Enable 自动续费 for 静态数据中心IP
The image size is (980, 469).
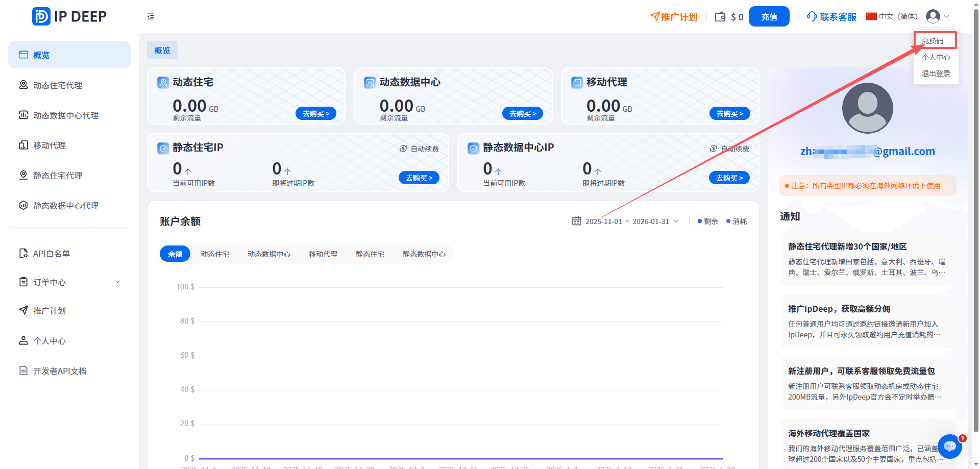(732, 149)
